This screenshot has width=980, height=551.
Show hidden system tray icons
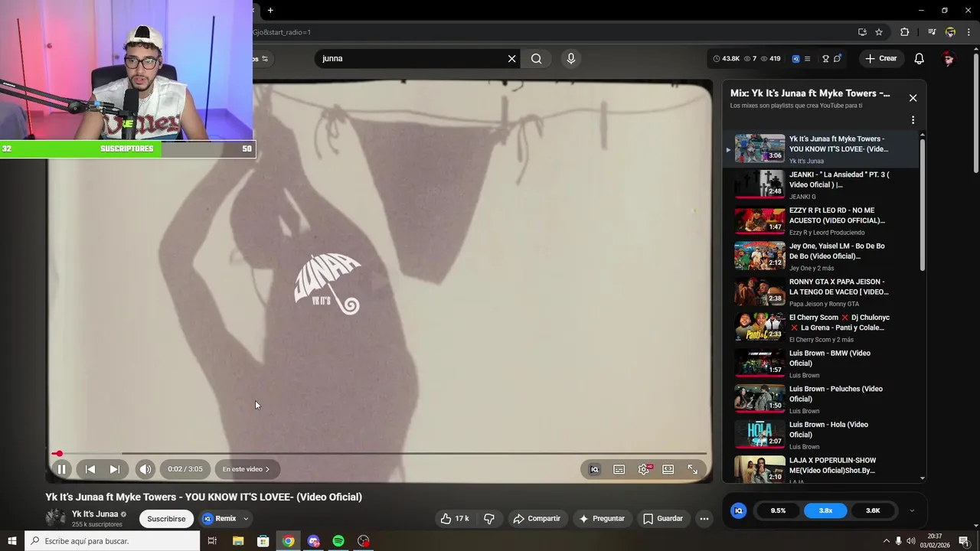887,541
